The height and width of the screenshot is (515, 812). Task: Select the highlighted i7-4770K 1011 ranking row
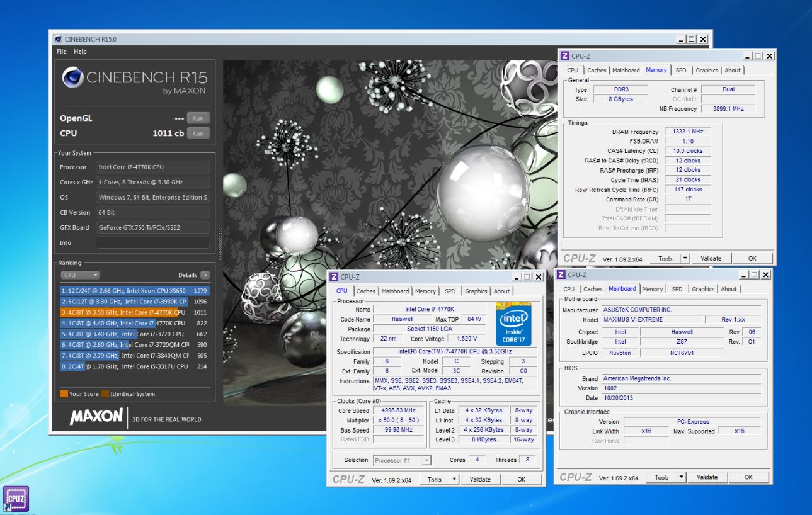pyautogui.click(x=134, y=312)
